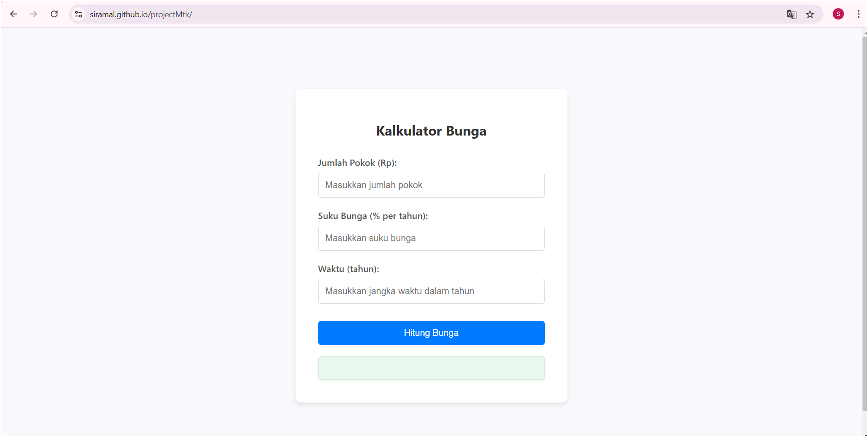The image size is (868, 437).
Task: View site information icon in address bar
Action: (x=79, y=15)
